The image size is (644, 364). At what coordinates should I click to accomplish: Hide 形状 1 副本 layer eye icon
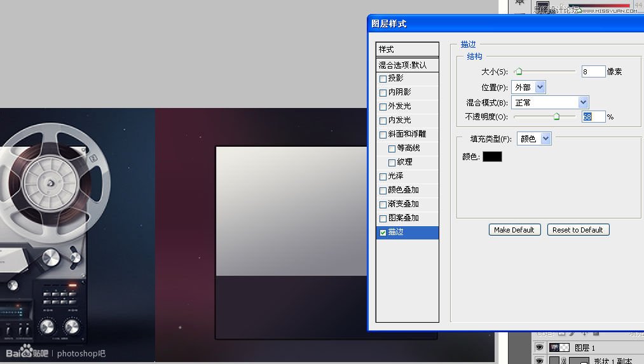[539, 360]
